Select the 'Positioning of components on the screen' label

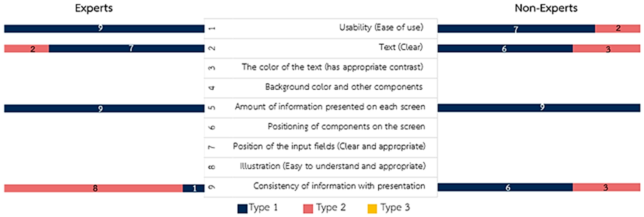click(346, 127)
